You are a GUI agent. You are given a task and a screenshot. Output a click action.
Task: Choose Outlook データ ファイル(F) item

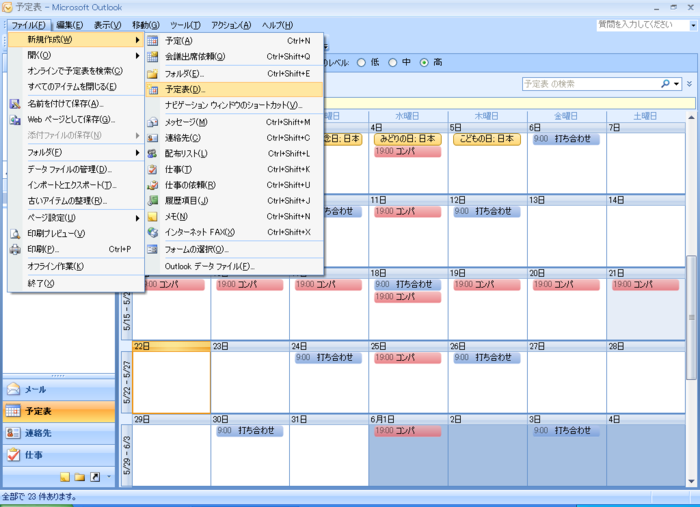tap(234, 266)
